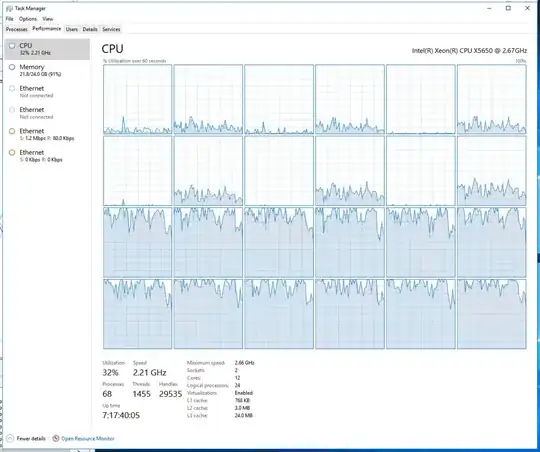Click the Virtualization Enabled value
540x452 pixels.
(243, 393)
